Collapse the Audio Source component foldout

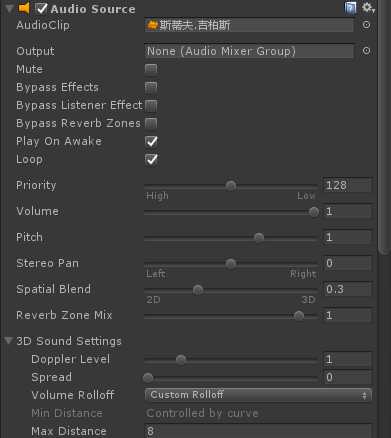pos(9,8)
